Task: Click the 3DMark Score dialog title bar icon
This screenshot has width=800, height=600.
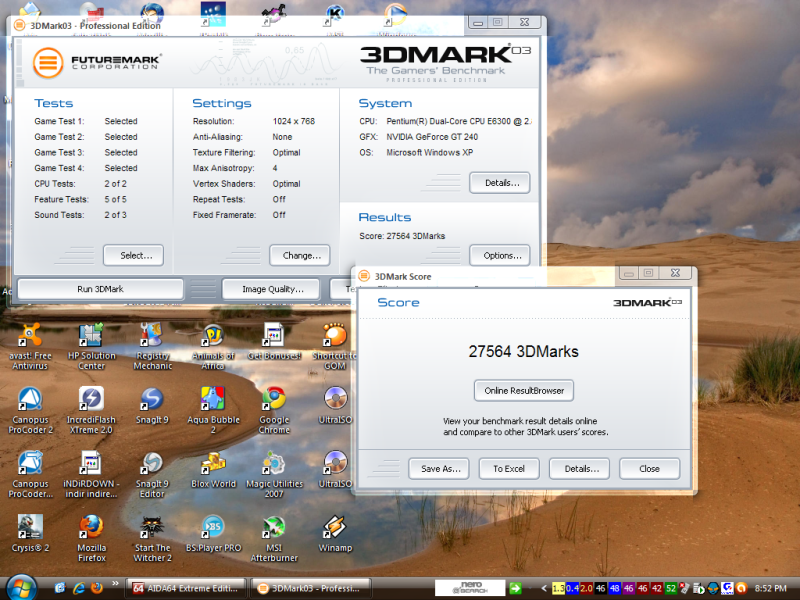Action: point(364,276)
